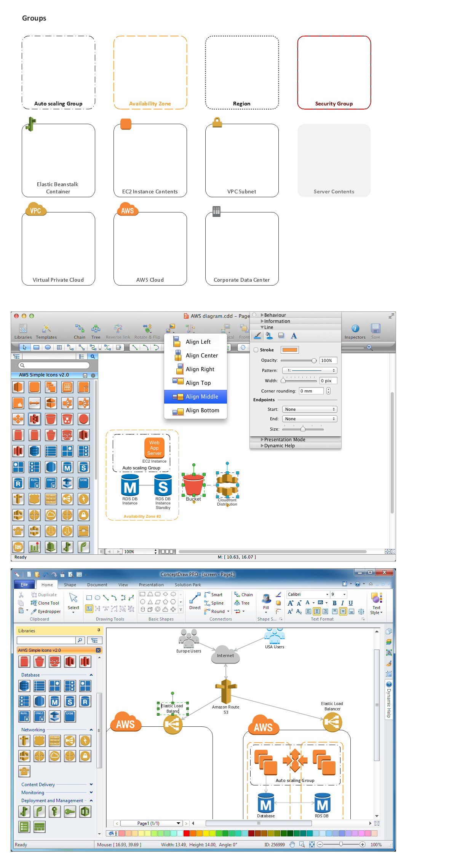Viewport: 457px width, 868px height.
Task: Choose Align Center from the menu
Action: pyautogui.click(x=195, y=356)
